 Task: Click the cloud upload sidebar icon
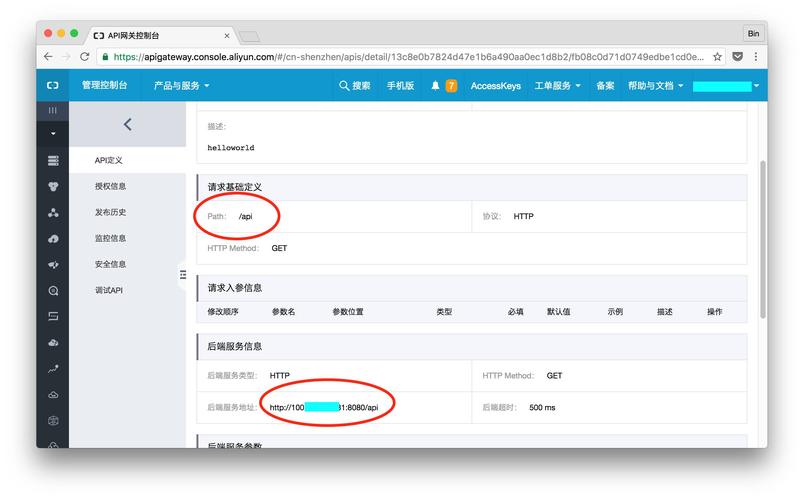pos(53,239)
